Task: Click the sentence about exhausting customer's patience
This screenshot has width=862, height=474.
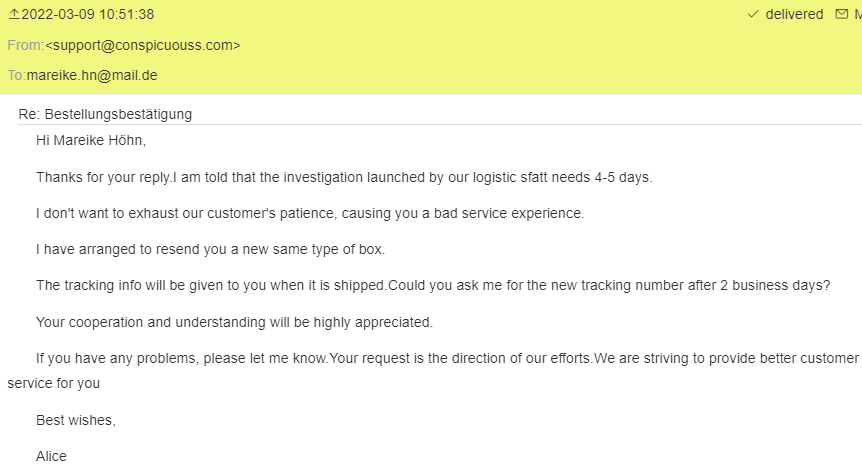Action: pyautogui.click(x=310, y=213)
